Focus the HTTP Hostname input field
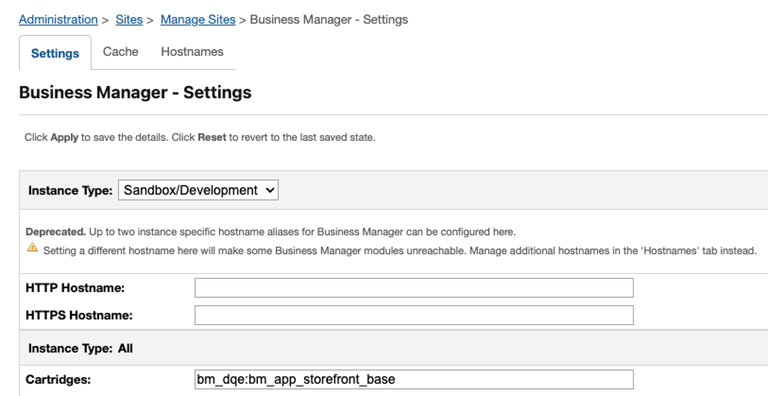The image size is (768, 396). [414, 288]
